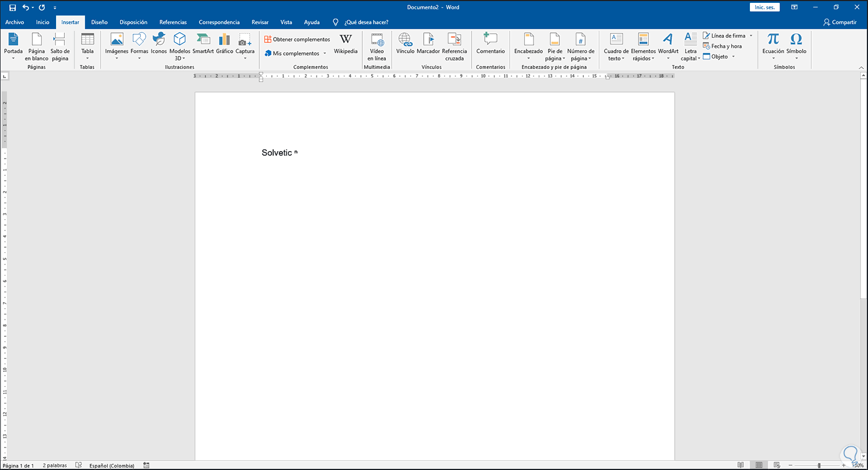
Task: Insert a hyperlink using Vínculo
Action: pos(405,44)
